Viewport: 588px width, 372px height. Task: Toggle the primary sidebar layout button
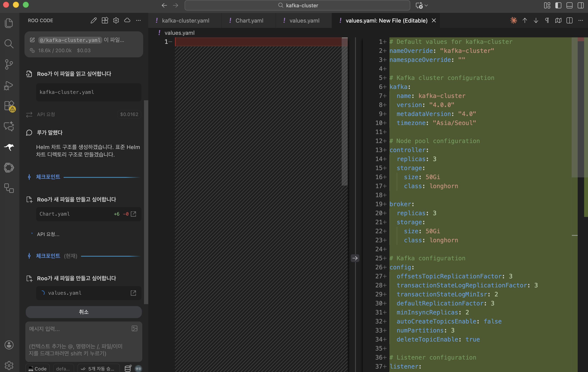coord(558,5)
